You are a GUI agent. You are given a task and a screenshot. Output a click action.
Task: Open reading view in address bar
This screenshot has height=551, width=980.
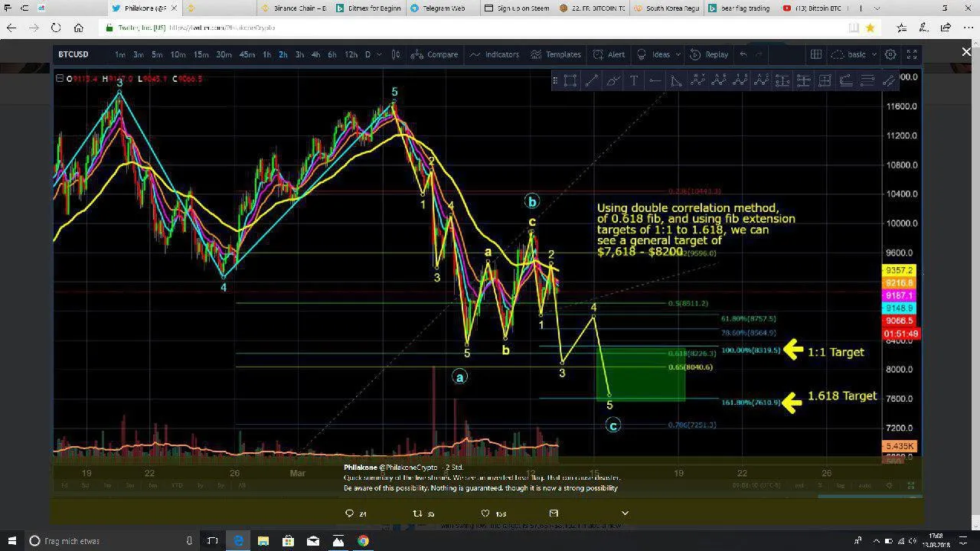coord(854,28)
